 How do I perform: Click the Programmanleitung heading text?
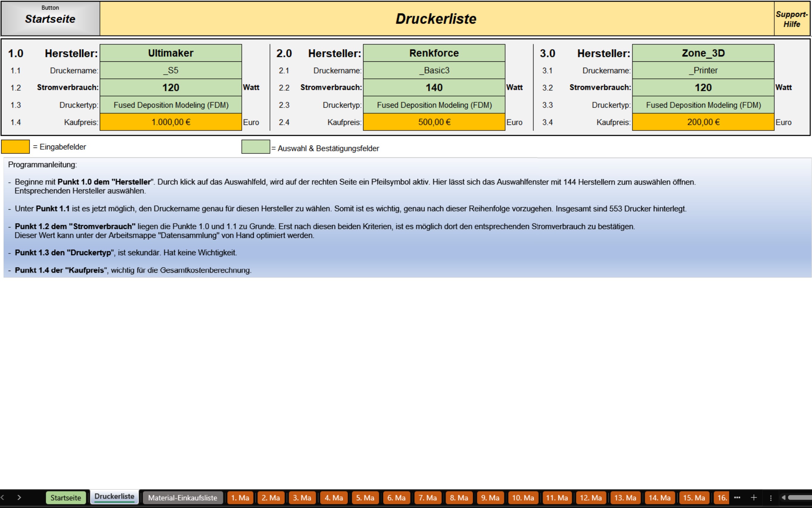coord(42,165)
